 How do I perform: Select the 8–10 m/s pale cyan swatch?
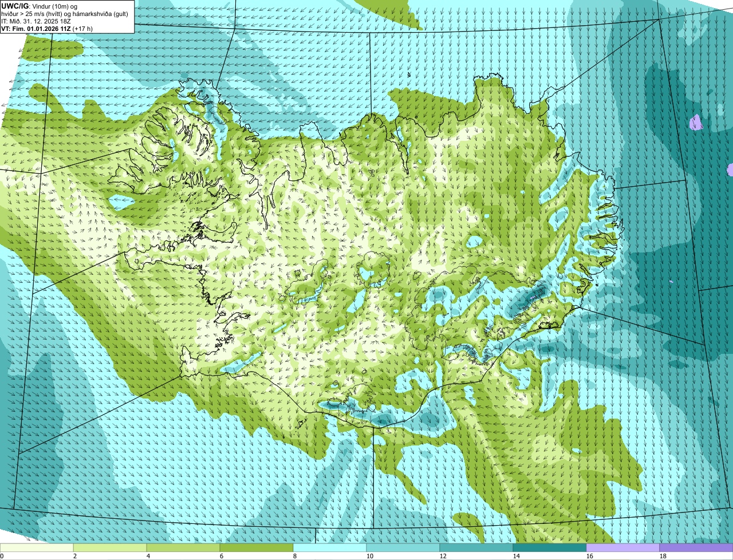[x=330, y=547]
